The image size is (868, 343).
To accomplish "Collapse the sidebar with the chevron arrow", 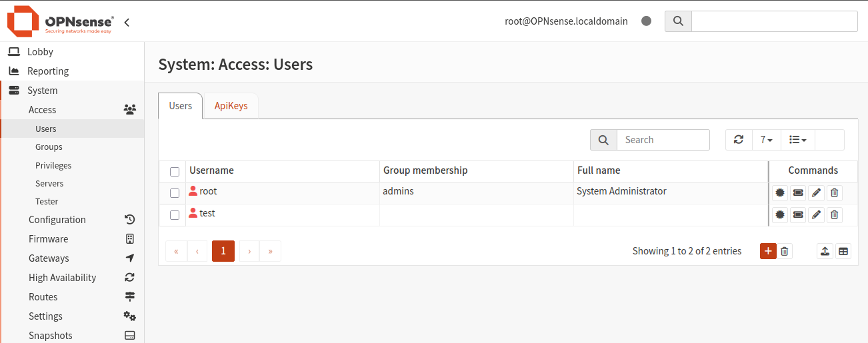I will coord(127,22).
